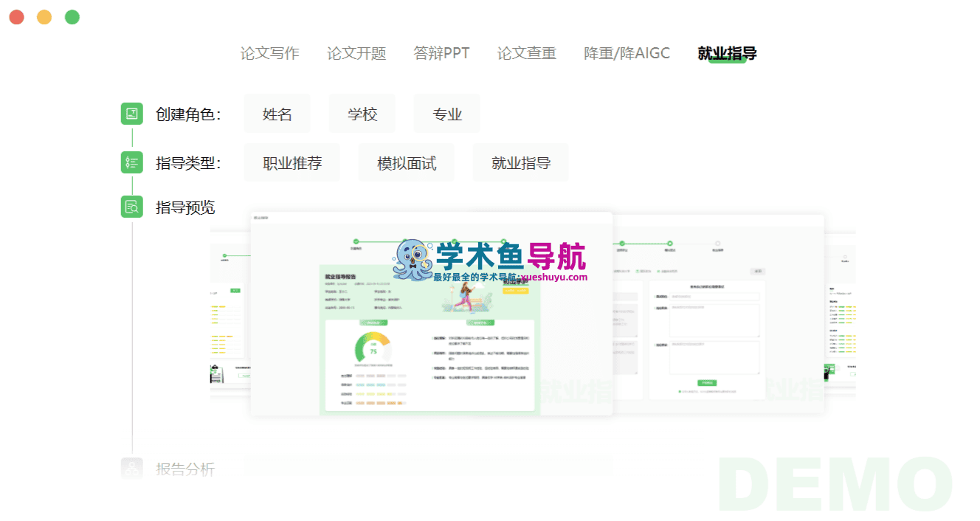Click the faded 报告分析 step icon
980x521 pixels.
click(x=131, y=468)
